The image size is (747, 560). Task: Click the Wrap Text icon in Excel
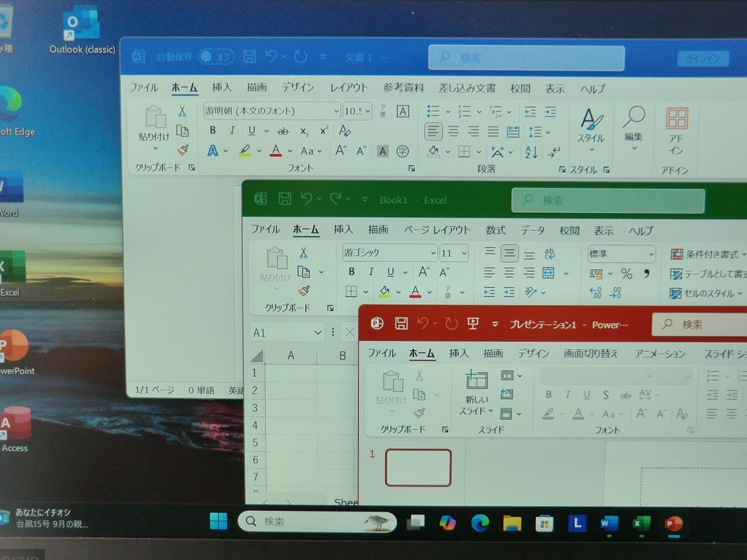(x=549, y=253)
